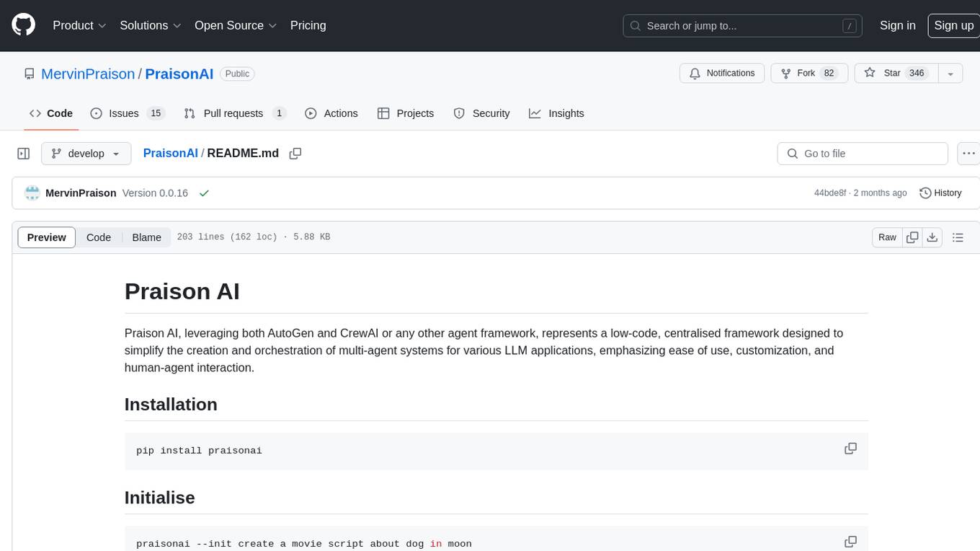This screenshot has height=551, width=980.
Task: Select the Blame view
Action: (x=146, y=237)
